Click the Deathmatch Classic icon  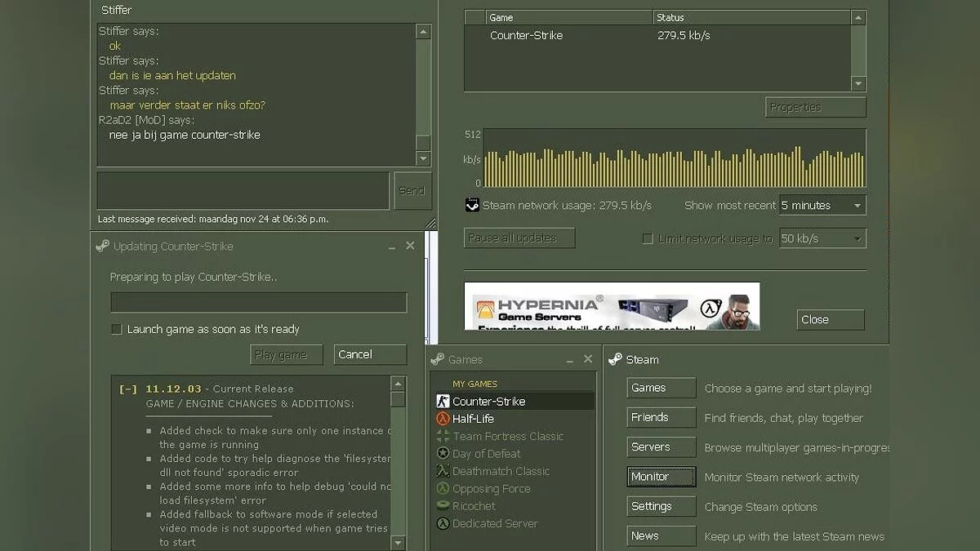[443, 471]
